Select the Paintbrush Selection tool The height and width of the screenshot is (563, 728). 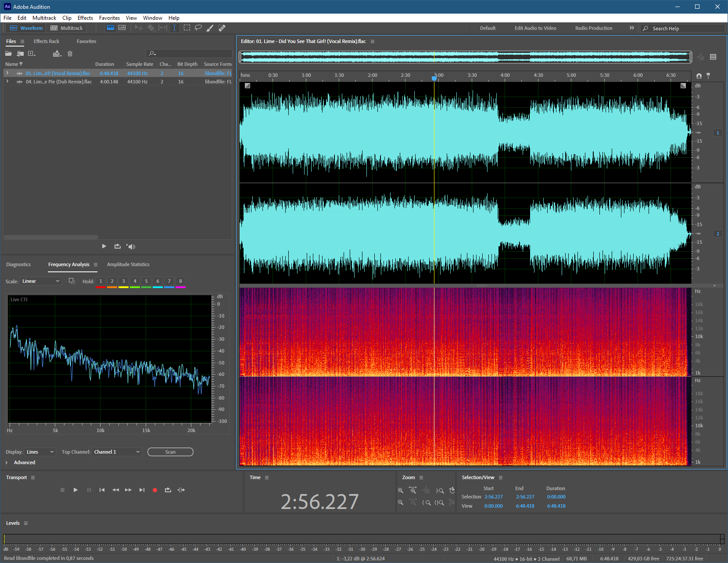[210, 28]
